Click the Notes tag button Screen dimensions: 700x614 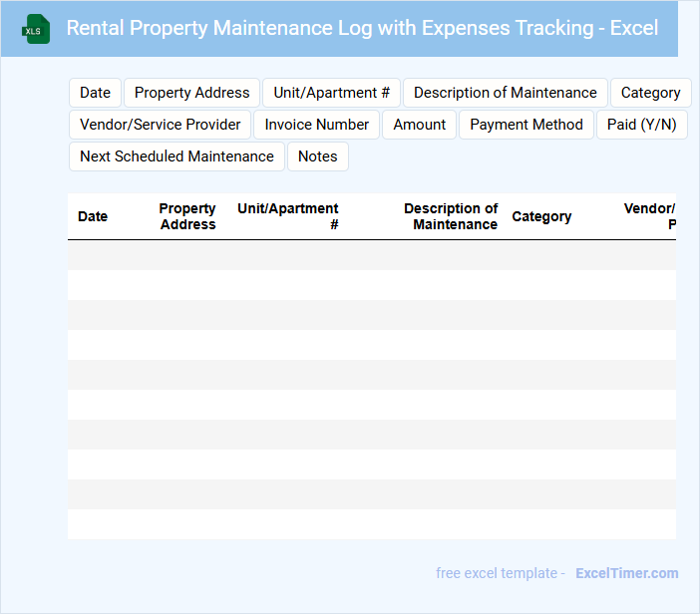[x=317, y=156]
